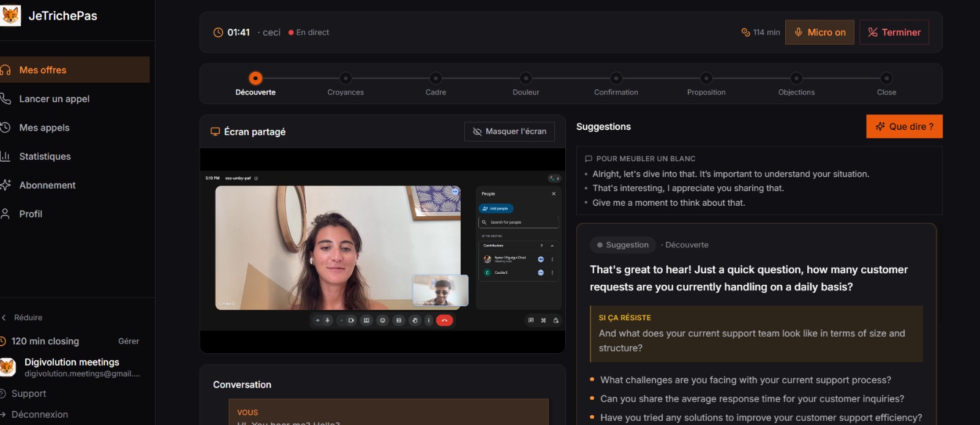The height and width of the screenshot is (425, 980).
Task: Click the 120 min closing plan label
Action: click(45, 341)
